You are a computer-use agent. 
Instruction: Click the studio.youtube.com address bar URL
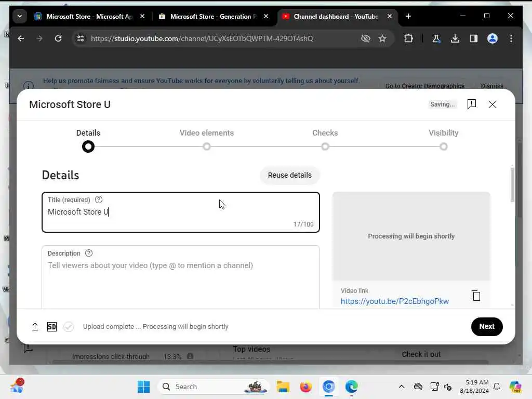click(202, 38)
